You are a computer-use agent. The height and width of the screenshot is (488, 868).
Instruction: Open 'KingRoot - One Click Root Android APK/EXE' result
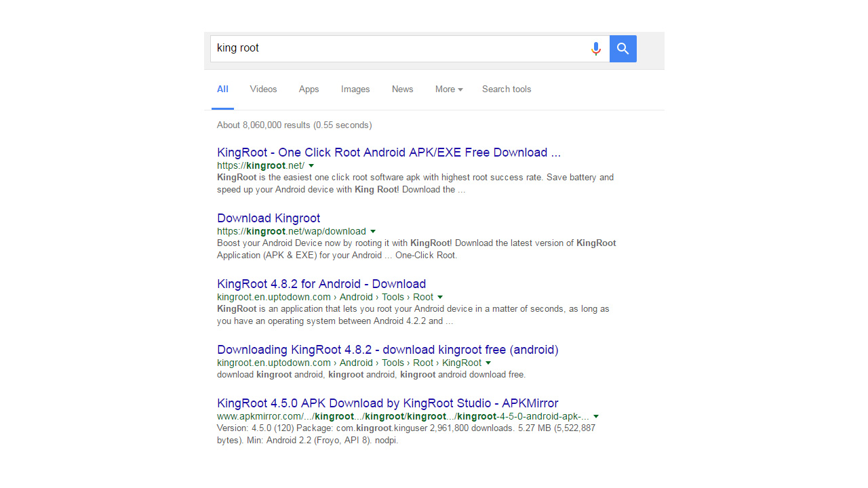click(x=389, y=152)
